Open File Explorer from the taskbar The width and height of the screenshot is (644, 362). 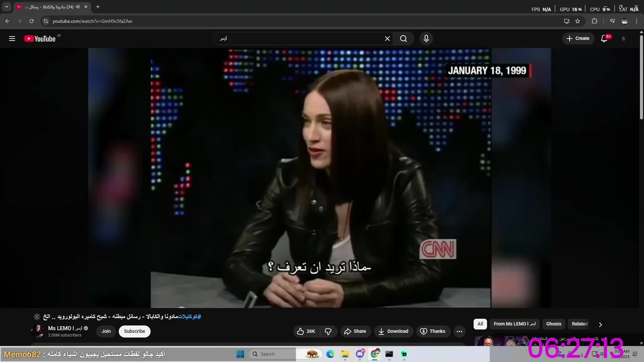pos(345,354)
